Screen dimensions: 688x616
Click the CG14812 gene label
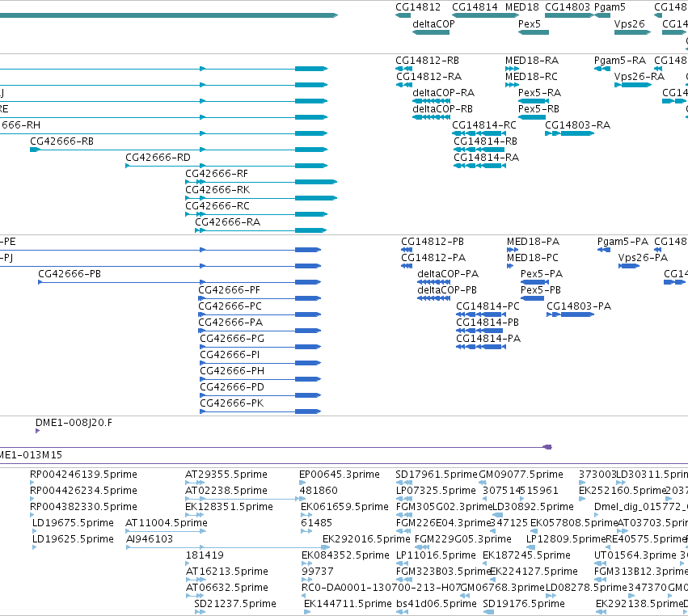(x=418, y=7)
